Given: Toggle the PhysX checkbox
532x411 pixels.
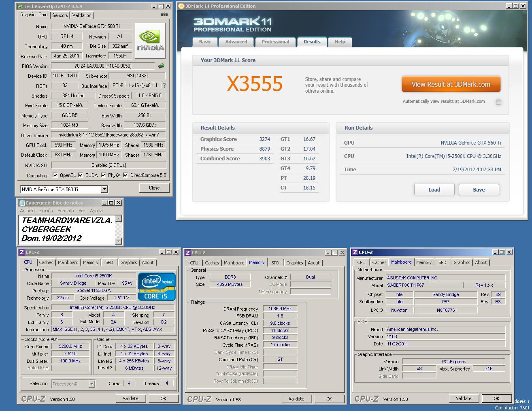Looking at the screenshot, I should pyautogui.click(x=103, y=175).
